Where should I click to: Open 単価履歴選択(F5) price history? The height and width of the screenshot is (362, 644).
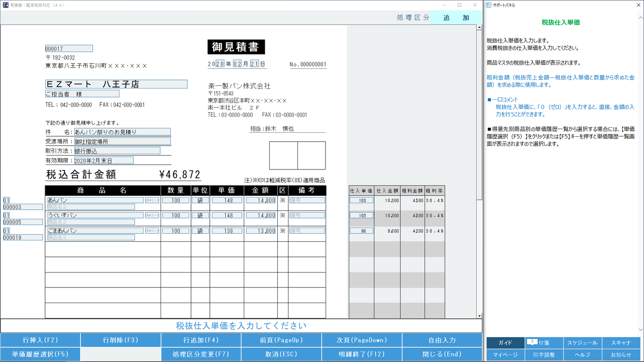(x=40, y=354)
